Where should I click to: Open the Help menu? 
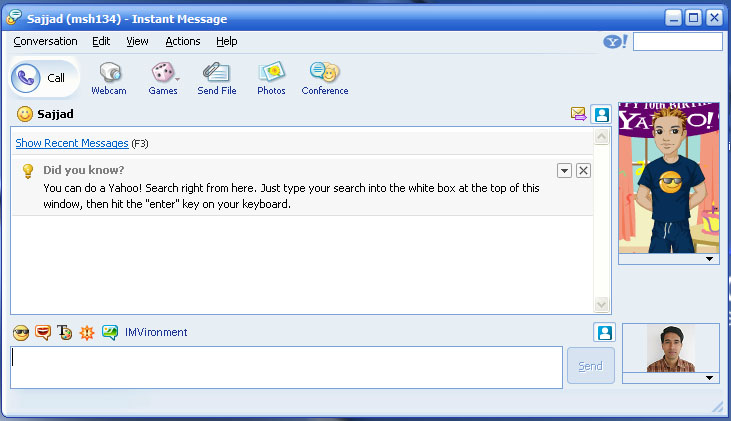click(227, 41)
